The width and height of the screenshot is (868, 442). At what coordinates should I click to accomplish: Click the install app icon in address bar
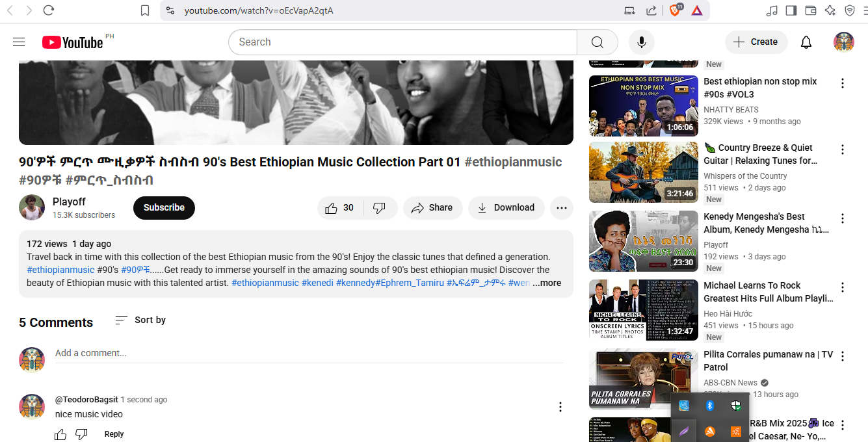point(629,10)
